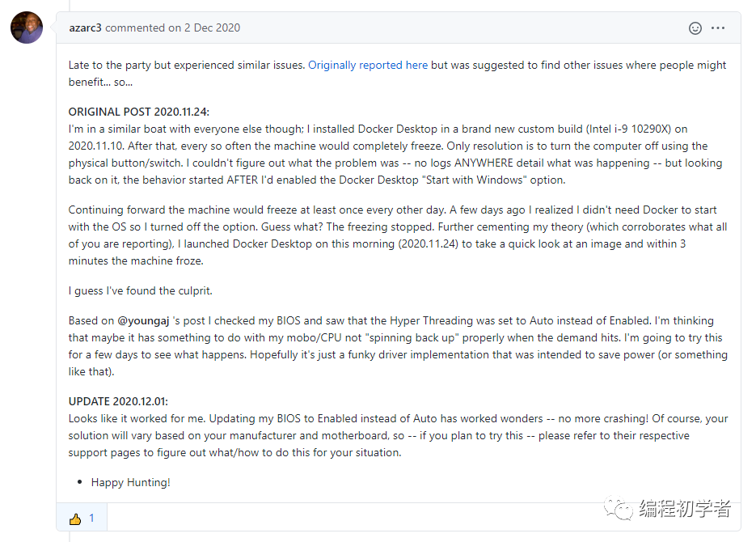Select the "I guess I've found the culprit." line
The height and width of the screenshot is (542, 756).
click(141, 290)
